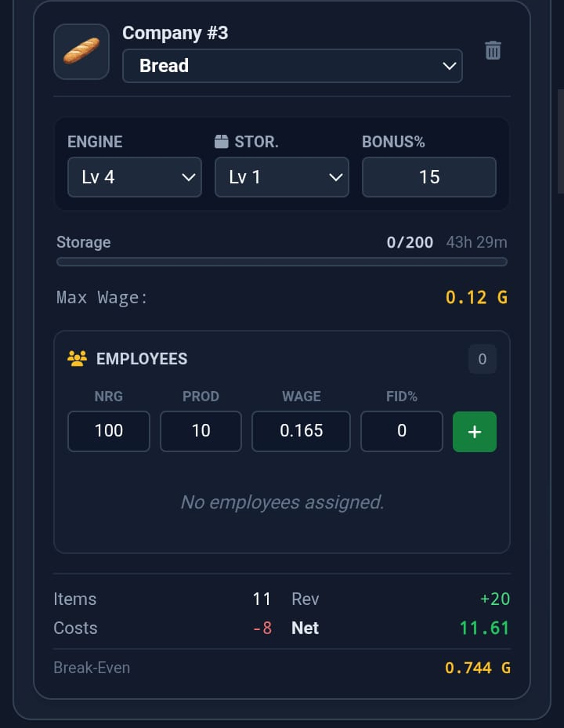Edit the Bonus% field showing 15
The height and width of the screenshot is (728, 564).
(x=429, y=177)
